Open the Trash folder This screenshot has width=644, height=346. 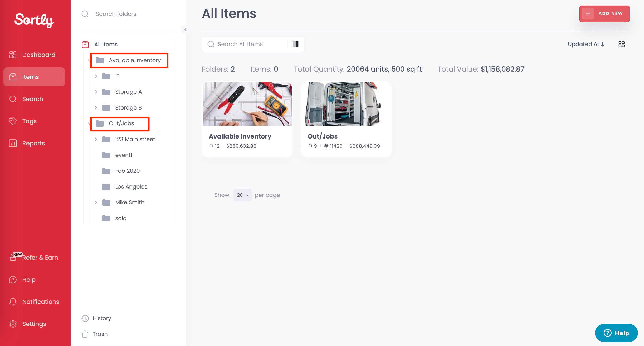pyautogui.click(x=95, y=334)
